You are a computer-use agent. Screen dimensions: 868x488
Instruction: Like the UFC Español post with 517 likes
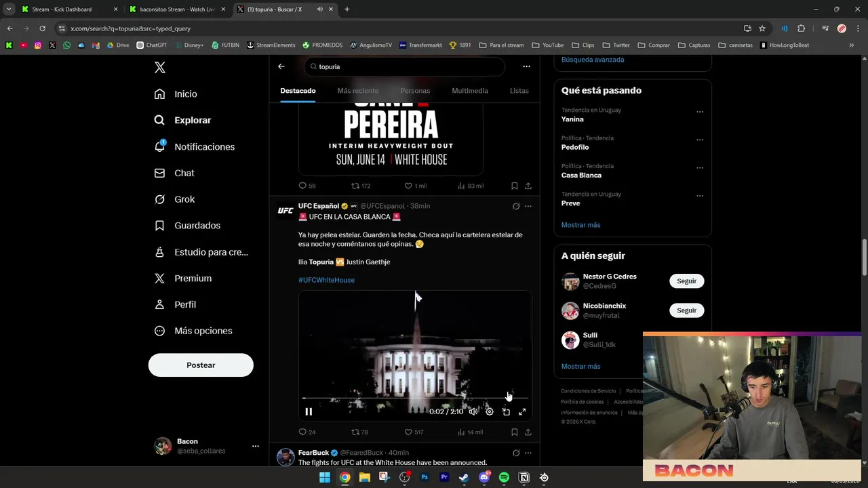point(414,432)
